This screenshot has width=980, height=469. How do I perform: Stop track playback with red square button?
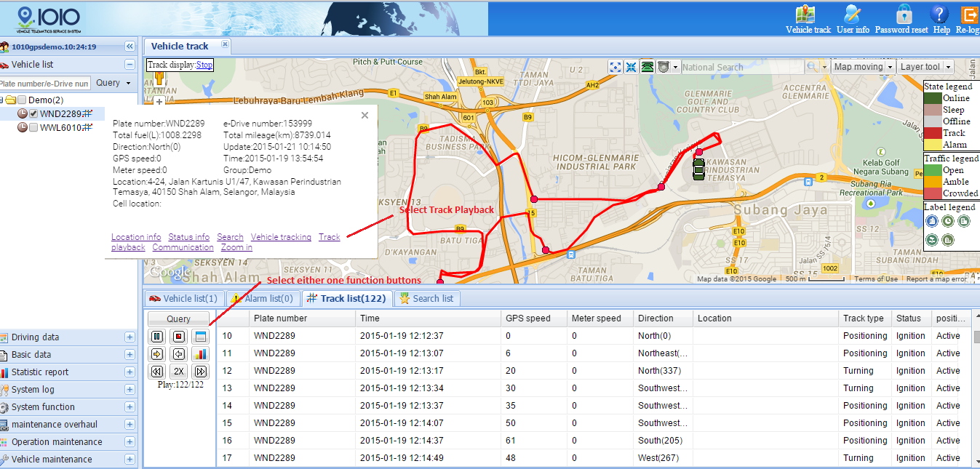click(179, 337)
